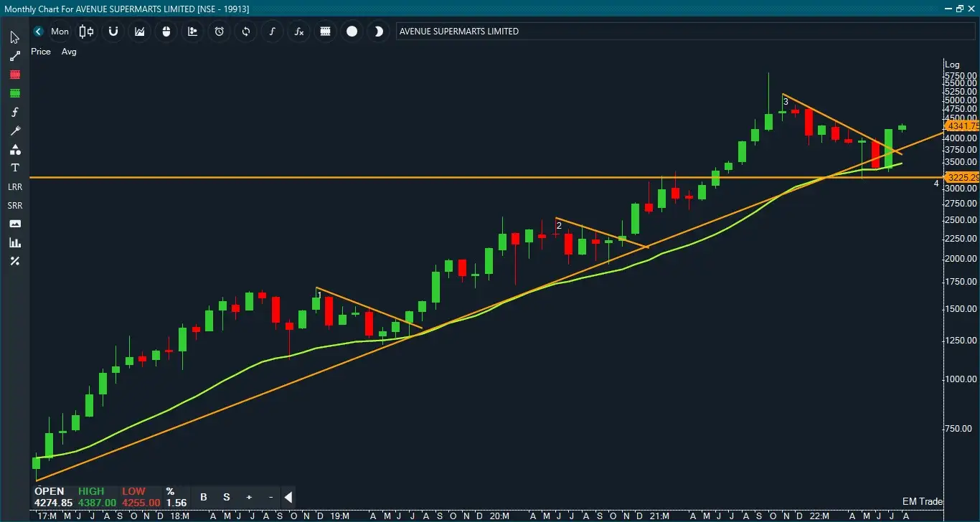Activate the SRR tool
This screenshot has height=522, width=980.
15,205
